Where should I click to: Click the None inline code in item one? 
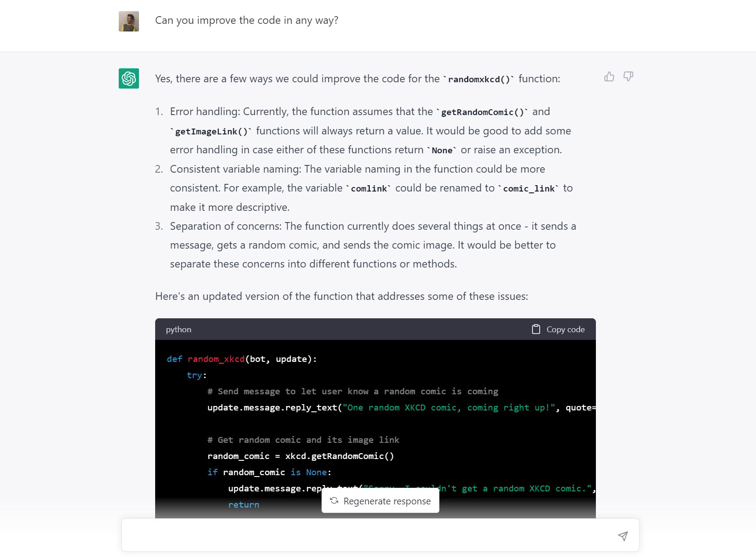click(442, 151)
